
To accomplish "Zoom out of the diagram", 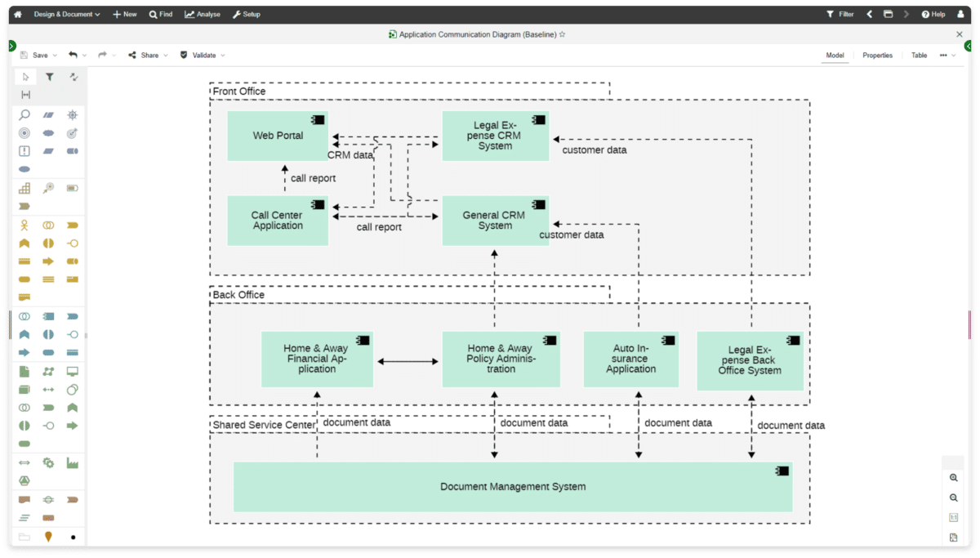I will 954,498.
